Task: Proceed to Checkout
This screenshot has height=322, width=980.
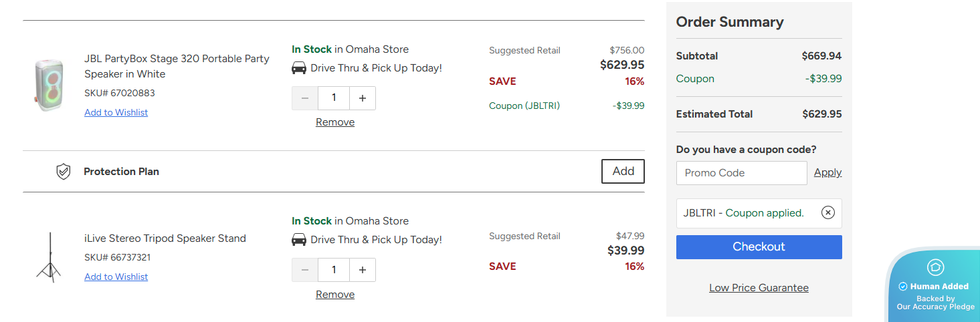Action: pos(759,247)
